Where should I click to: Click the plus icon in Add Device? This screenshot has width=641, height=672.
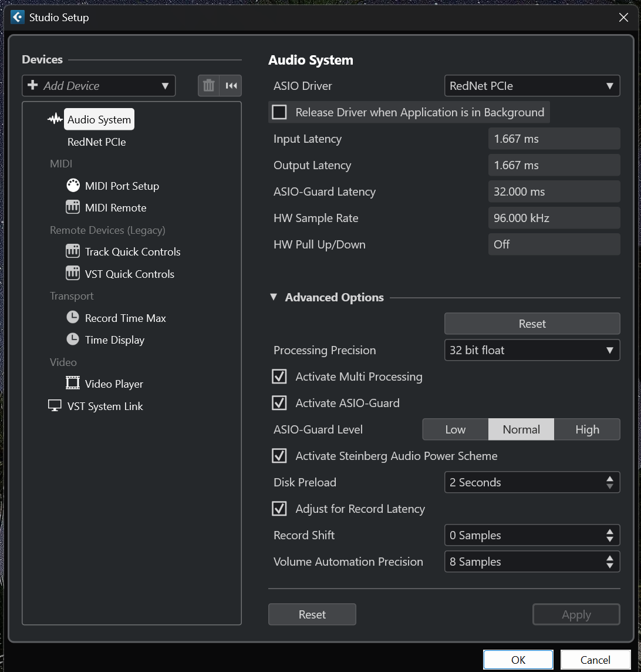[x=32, y=85]
